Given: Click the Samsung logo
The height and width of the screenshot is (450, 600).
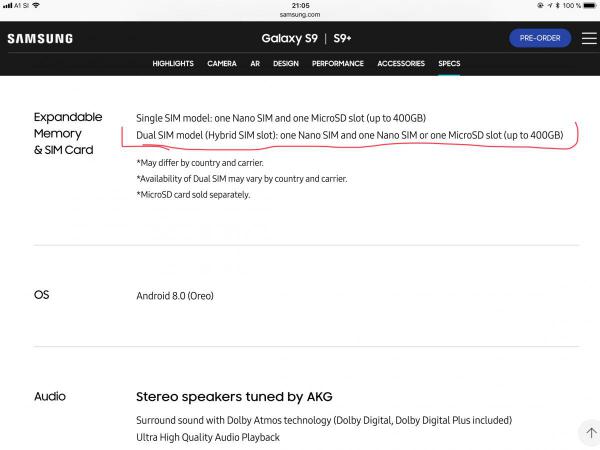Looking at the screenshot, I should coord(40,39).
